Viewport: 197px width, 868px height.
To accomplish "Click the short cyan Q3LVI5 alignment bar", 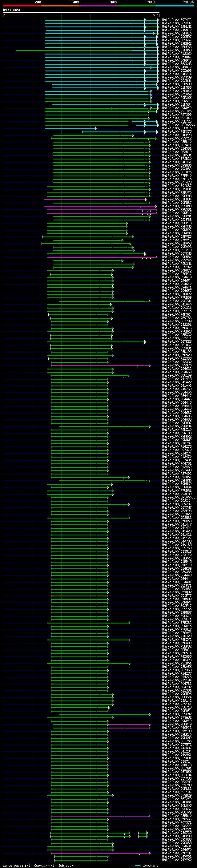I will click(x=71, y=128).
